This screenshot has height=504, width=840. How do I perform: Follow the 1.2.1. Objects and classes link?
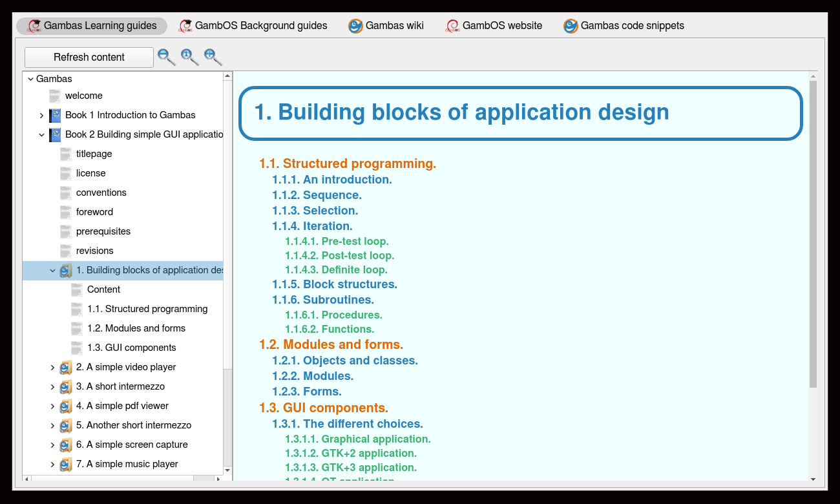[x=345, y=361]
